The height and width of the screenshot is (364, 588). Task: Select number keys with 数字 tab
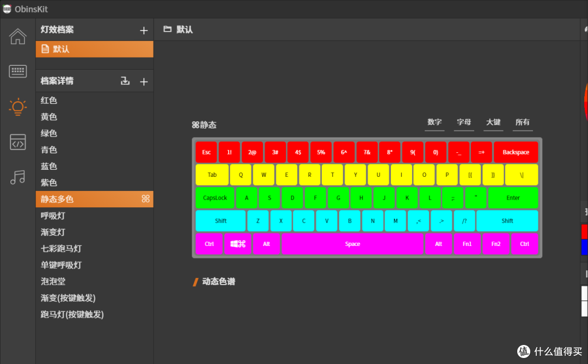point(434,122)
